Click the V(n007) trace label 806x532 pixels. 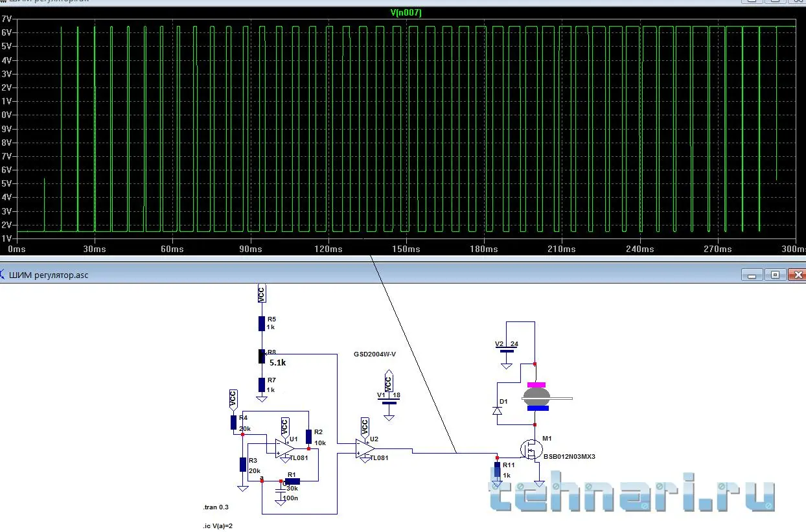[406, 12]
